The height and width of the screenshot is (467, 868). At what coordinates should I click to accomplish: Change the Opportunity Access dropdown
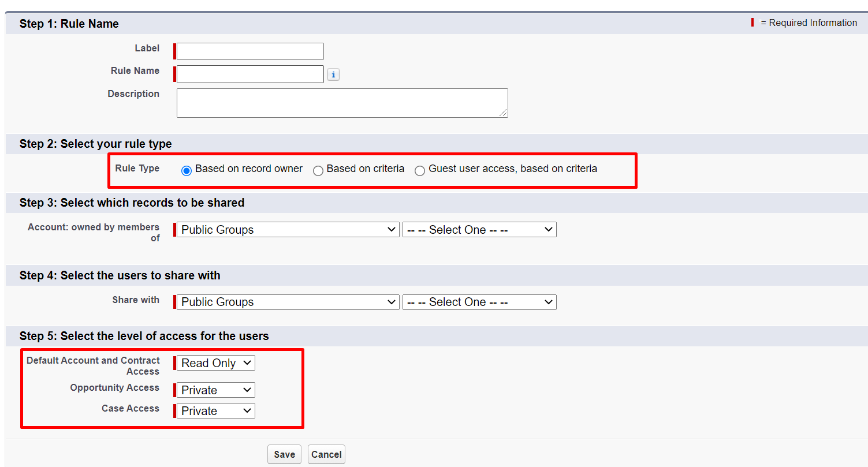[x=214, y=390]
